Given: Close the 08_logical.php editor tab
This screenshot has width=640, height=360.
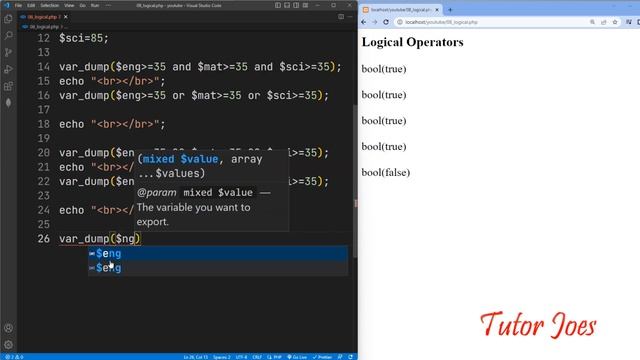Looking at the screenshot, I should click(x=66, y=17).
